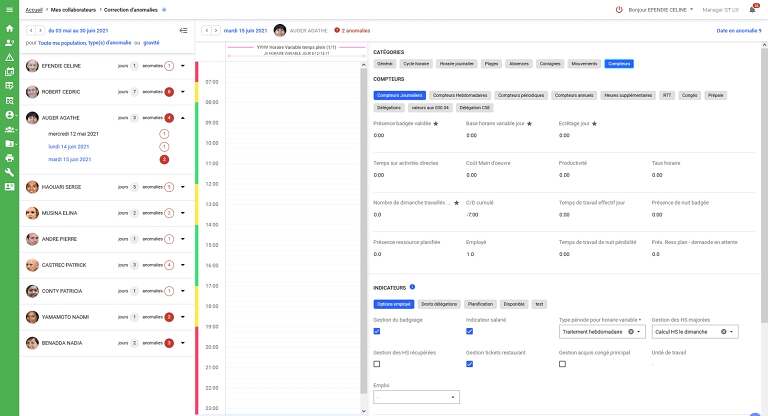
Task: Collapse AUGER AGATHE row arrow
Action: pyautogui.click(x=183, y=118)
